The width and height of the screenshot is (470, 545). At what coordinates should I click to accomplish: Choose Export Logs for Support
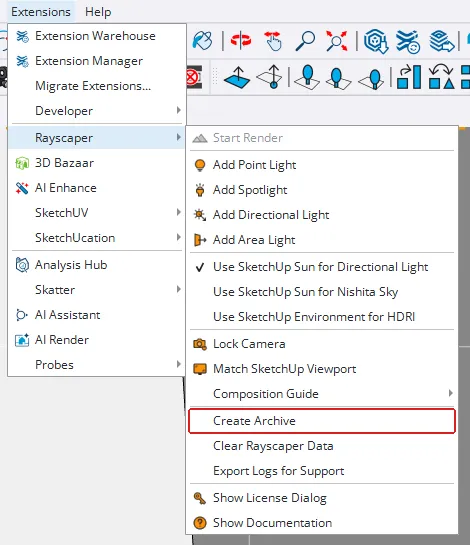[322, 471]
